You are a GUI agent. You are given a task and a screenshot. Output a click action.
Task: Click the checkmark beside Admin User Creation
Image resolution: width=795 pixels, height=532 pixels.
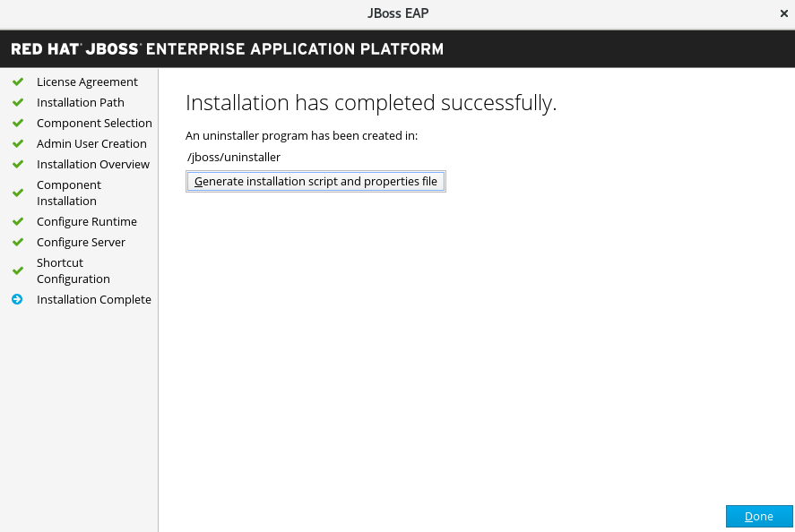click(17, 144)
